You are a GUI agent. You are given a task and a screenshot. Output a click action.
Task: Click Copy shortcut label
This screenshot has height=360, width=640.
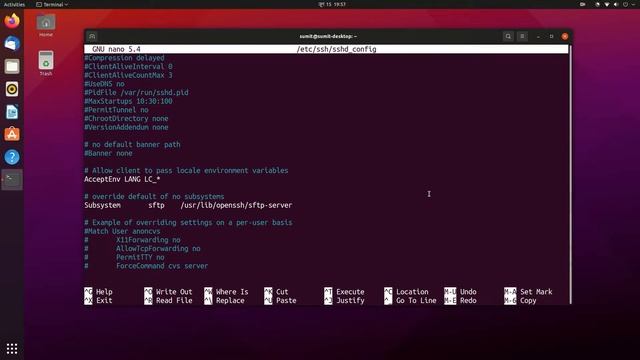[528, 300]
